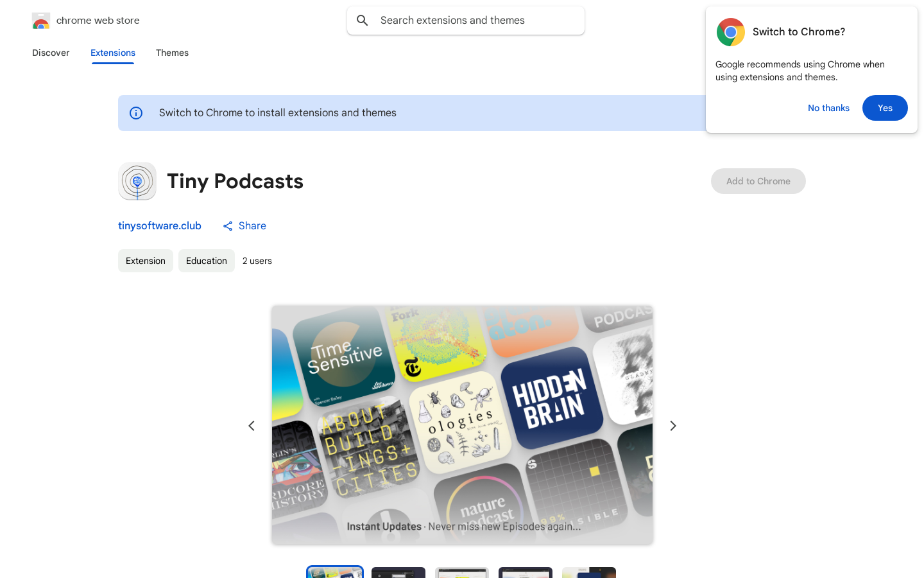924x578 pixels.
Task: Click No thanks in Chrome popup
Action: click(x=828, y=108)
